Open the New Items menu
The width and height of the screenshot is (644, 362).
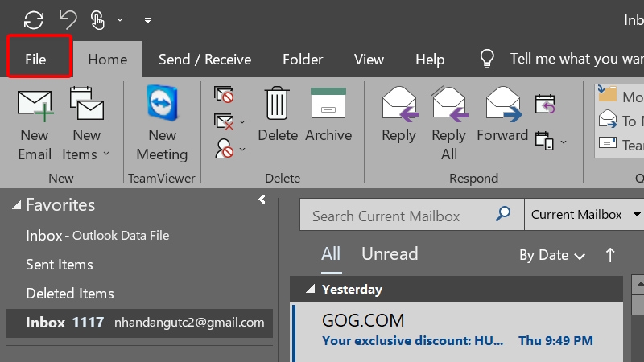coord(87,125)
